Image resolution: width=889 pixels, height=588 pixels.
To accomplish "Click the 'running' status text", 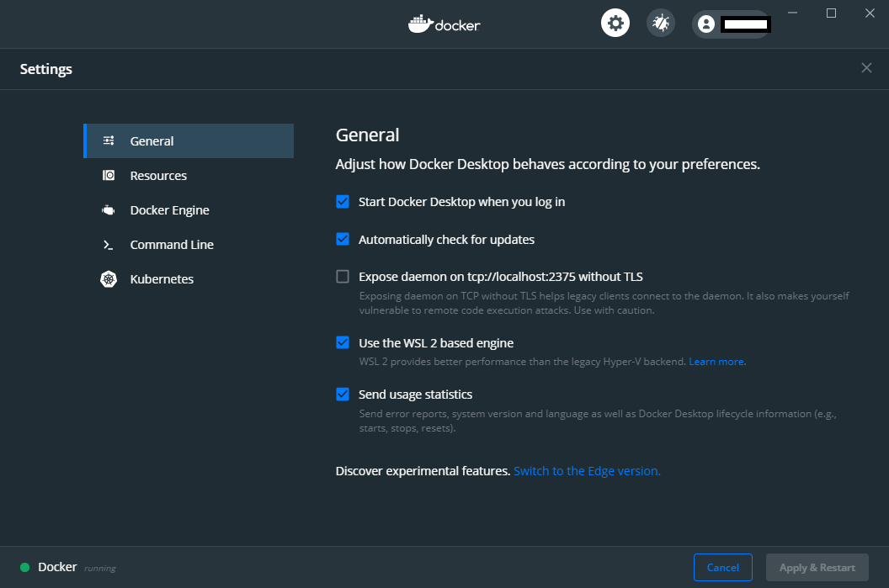I will (100, 568).
